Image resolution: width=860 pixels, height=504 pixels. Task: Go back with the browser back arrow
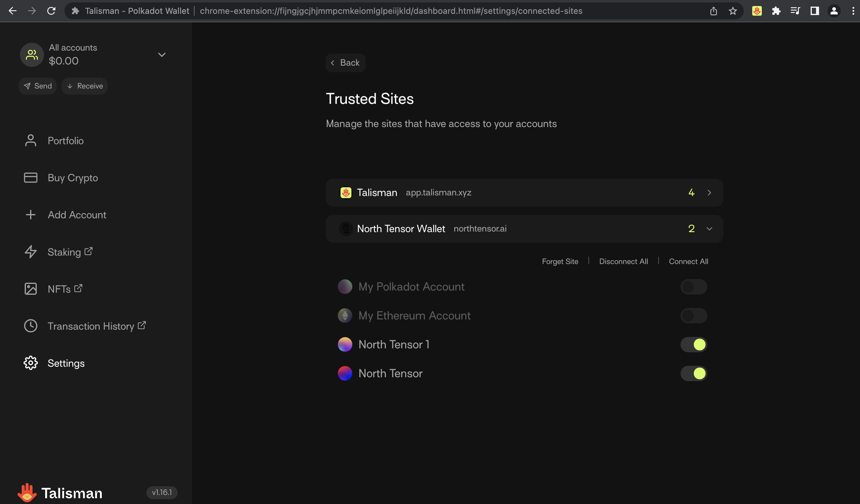click(13, 11)
